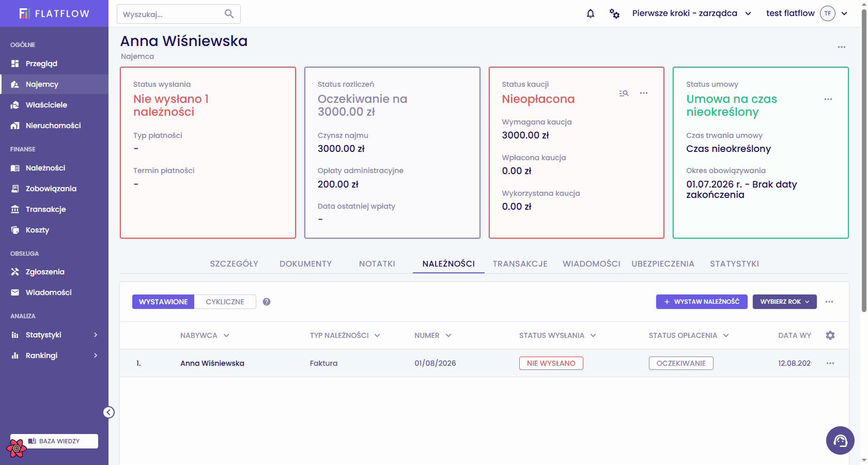Screen dimensions: 868x465
Task: Open Transakcje in the sidebar
Action: pos(54,209)
